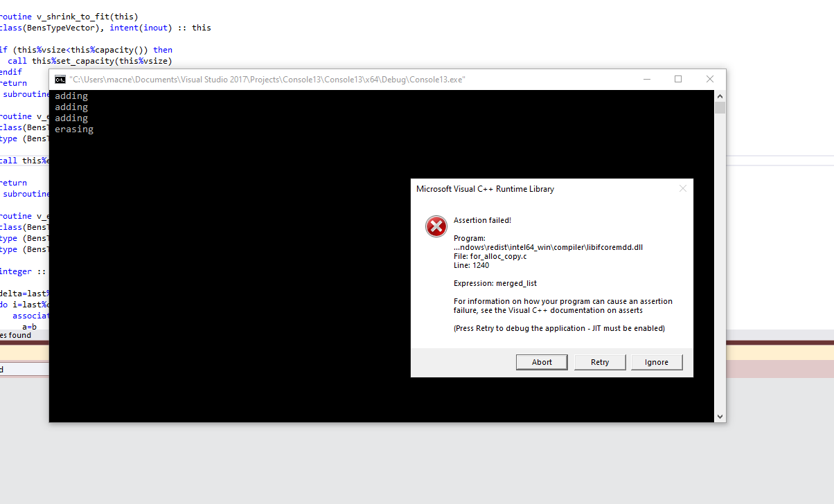Click the Abort button

(542, 362)
